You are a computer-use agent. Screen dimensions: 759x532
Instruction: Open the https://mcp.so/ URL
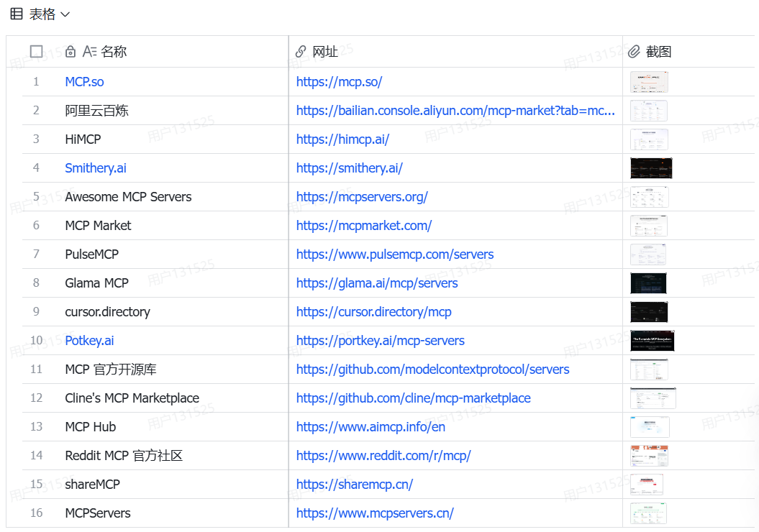tap(339, 82)
